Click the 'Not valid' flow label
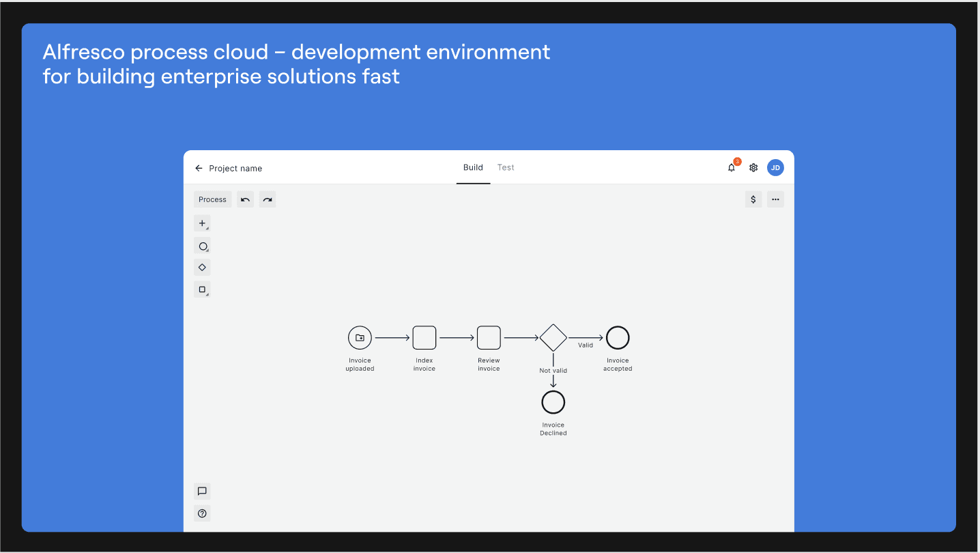The width and height of the screenshot is (980, 553). point(553,371)
